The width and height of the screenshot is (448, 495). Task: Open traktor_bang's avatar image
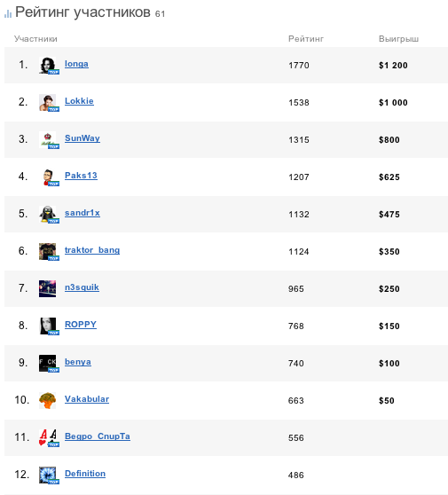point(48,252)
